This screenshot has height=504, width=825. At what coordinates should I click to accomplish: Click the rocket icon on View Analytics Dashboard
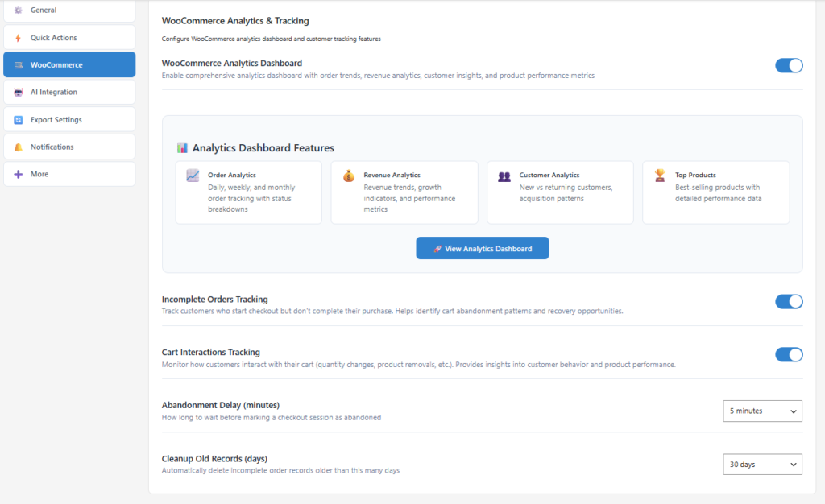click(x=437, y=249)
